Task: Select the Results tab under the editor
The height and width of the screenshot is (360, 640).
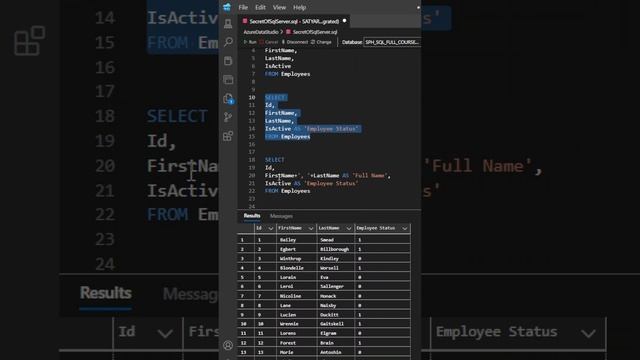Action: coord(252,216)
